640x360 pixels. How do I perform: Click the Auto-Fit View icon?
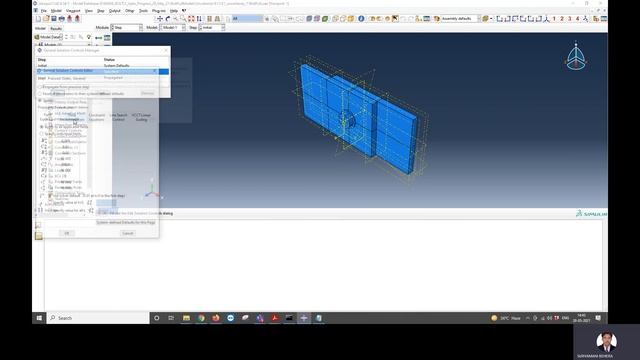191,19
